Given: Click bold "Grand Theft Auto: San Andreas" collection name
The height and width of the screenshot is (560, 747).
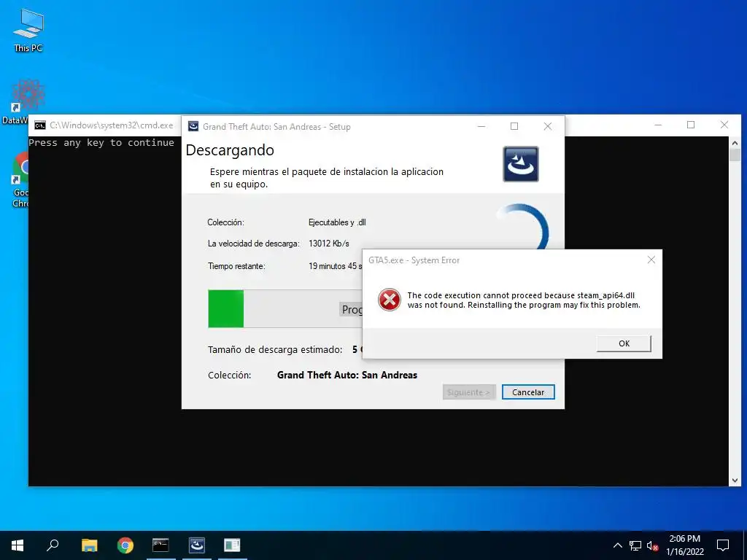Looking at the screenshot, I should click(x=347, y=376).
